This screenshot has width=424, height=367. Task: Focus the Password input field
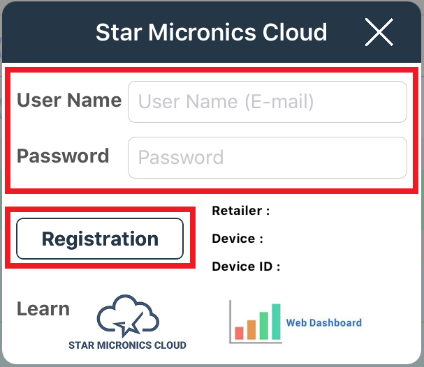click(267, 158)
